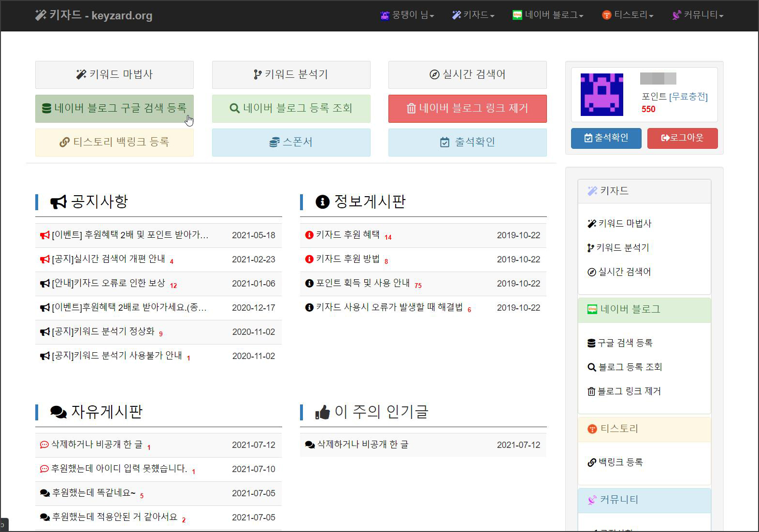
Task: Open sidebar 블로그 등록 조회 link
Action: pos(625,367)
